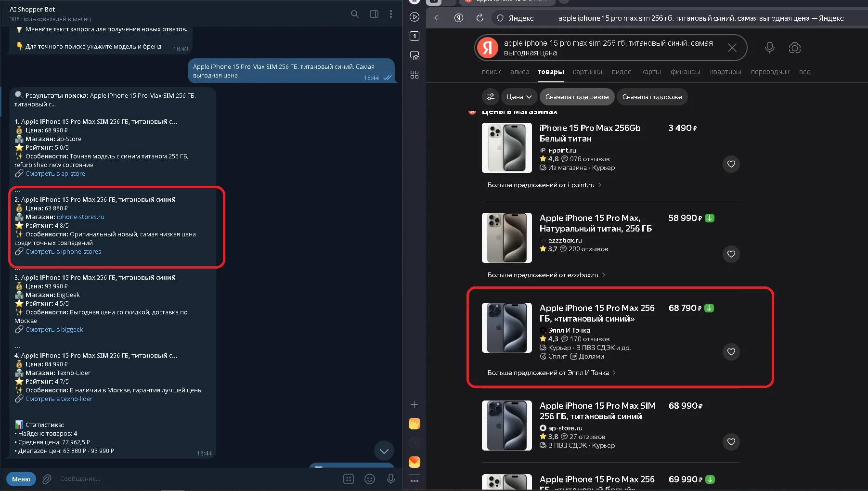
Task: Switch to the видео tab
Action: 622,72
